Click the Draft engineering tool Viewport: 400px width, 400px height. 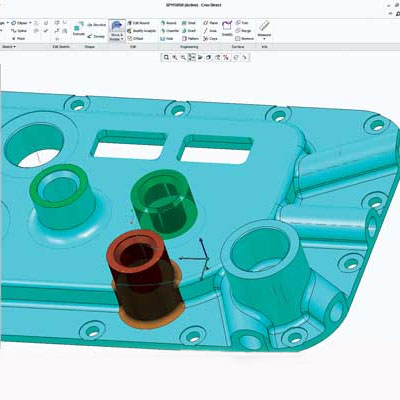(x=189, y=31)
